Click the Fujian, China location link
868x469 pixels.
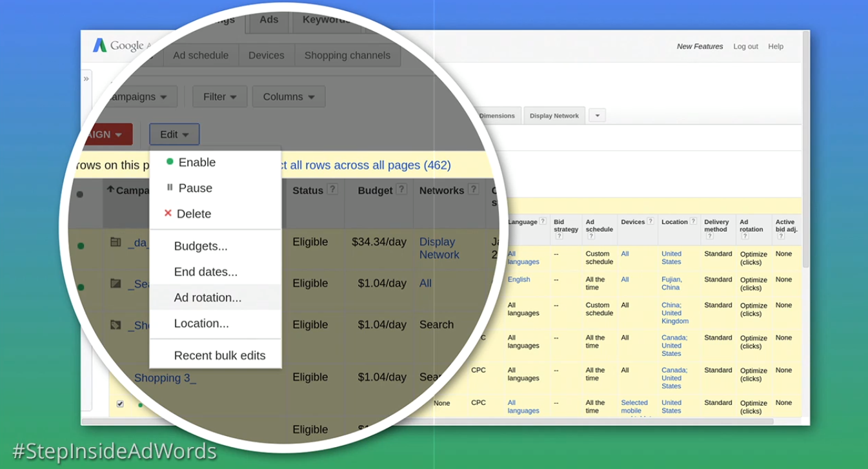[671, 284]
